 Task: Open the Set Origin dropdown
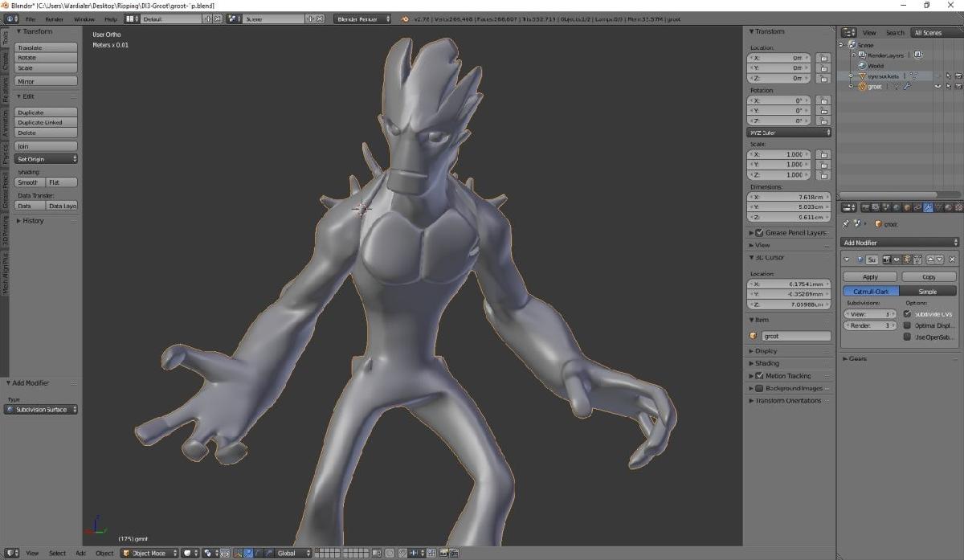click(46, 159)
